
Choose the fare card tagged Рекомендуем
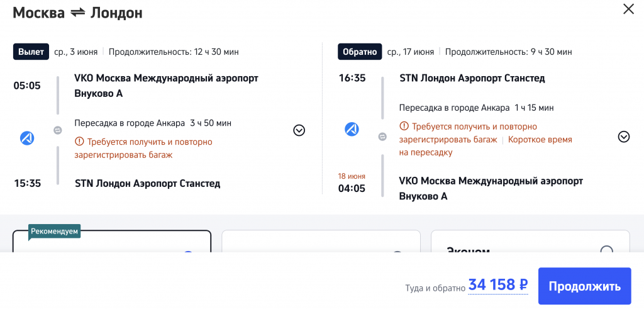tap(112, 242)
